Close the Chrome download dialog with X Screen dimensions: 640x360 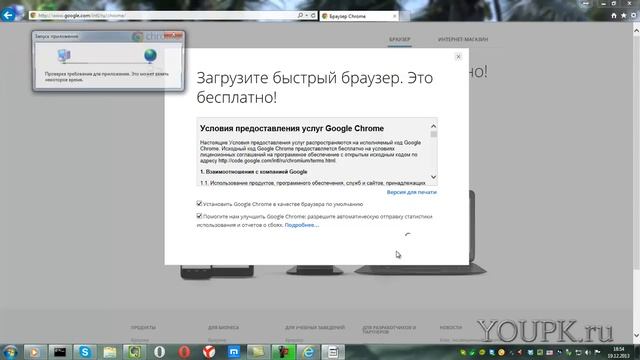(458, 57)
